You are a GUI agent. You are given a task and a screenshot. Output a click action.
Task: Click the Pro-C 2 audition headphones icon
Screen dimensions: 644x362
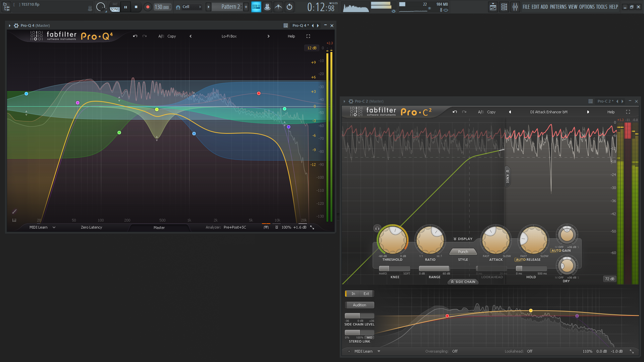(x=377, y=229)
